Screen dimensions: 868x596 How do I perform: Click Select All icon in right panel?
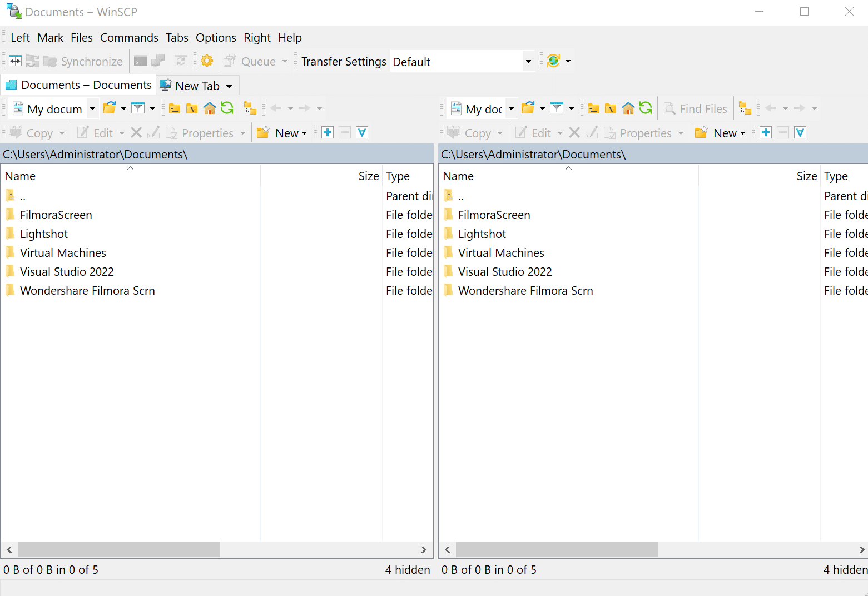[800, 133]
